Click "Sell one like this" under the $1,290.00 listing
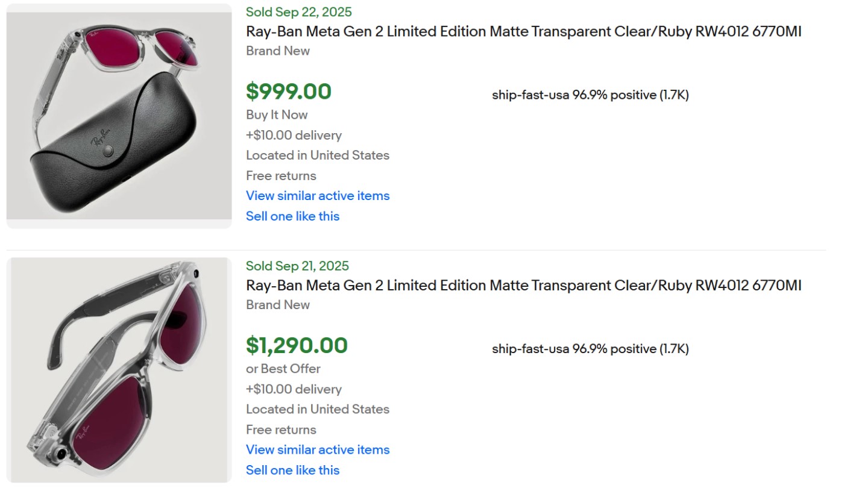Image resolution: width=868 pixels, height=488 pixels. pyautogui.click(x=292, y=471)
